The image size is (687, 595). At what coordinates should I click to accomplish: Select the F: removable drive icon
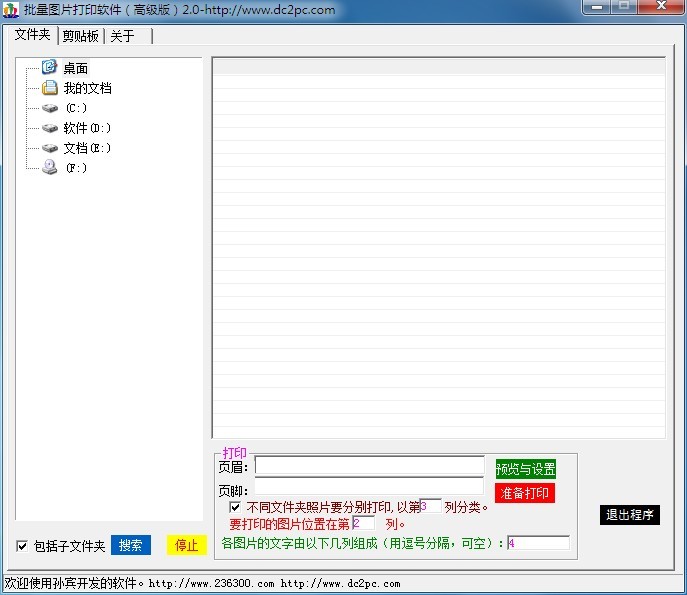tap(49, 168)
